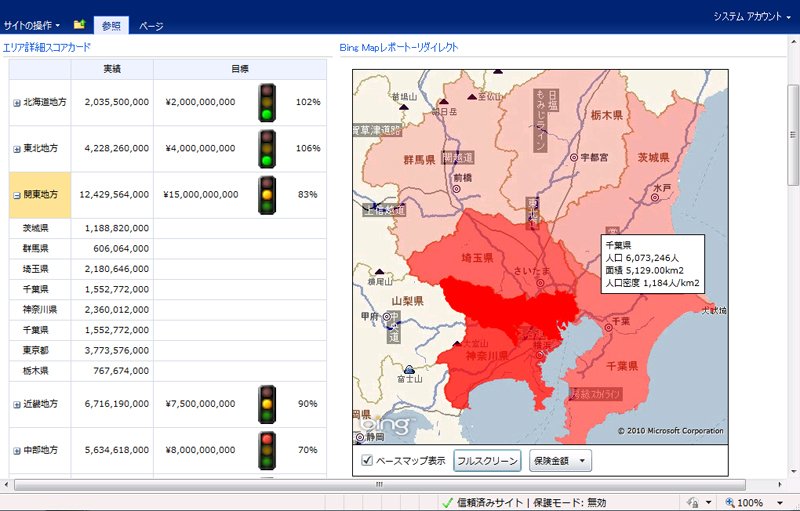Open the システム アカウント menu
The width and height of the screenshot is (800, 511).
752,16
